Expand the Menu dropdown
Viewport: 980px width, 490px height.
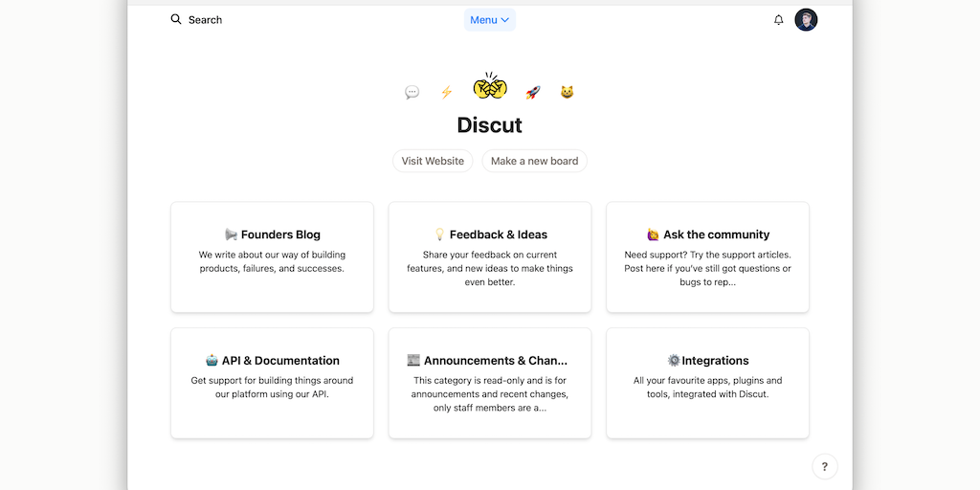pyautogui.click(x=490, y=20)
